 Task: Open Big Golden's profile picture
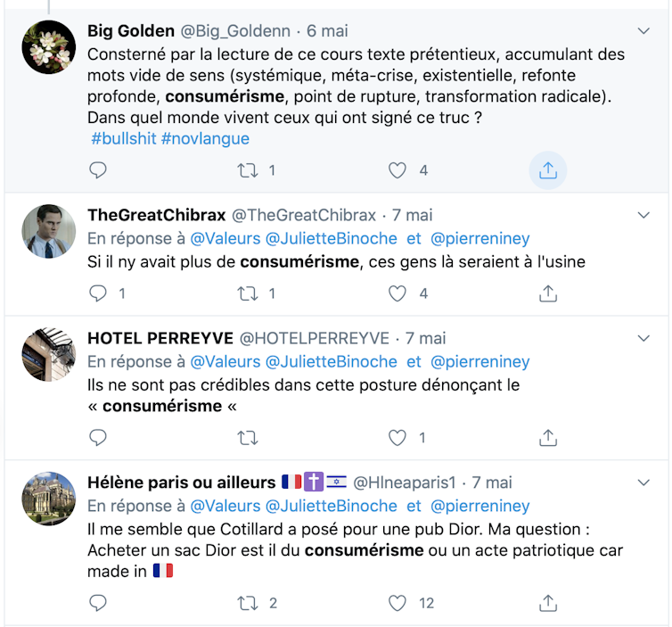49,47
